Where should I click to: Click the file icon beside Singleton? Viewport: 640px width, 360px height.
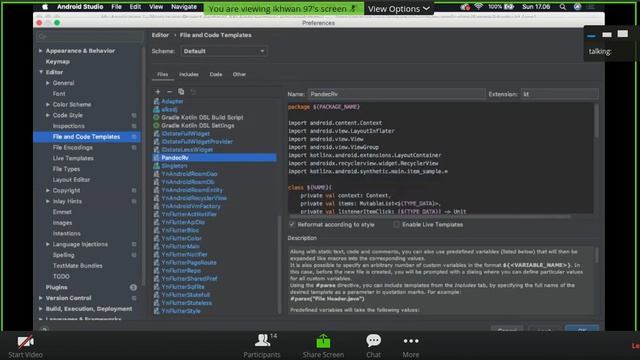tap(156, 166)
